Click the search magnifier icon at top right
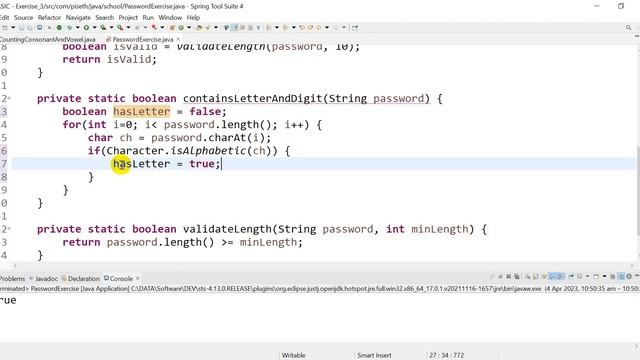The width and height of the screenshot is (640, 360). 629,28
